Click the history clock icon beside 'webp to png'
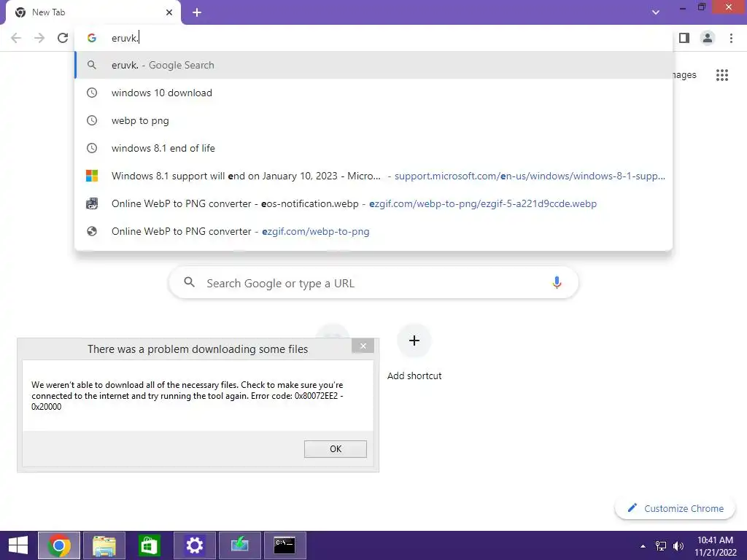 92,120
